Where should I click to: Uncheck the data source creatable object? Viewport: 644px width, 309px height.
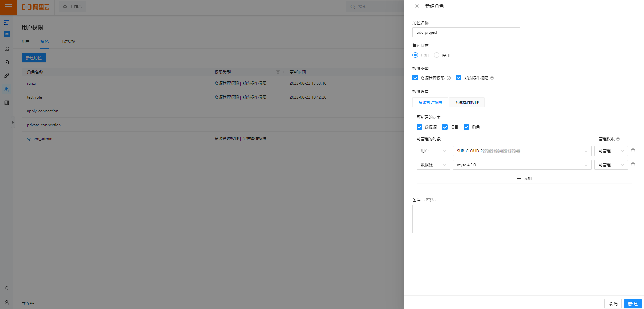(419, 127)
